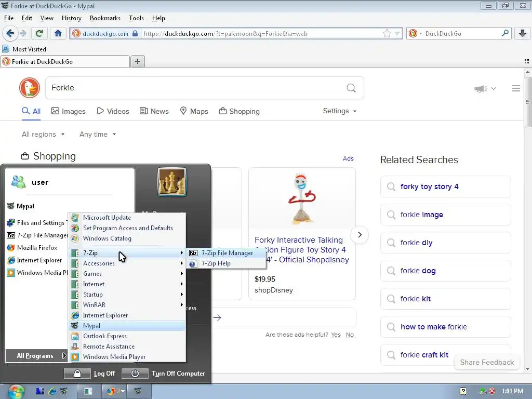
Task: Click the lock icon next to Log Off
Action: pos(77,374)
